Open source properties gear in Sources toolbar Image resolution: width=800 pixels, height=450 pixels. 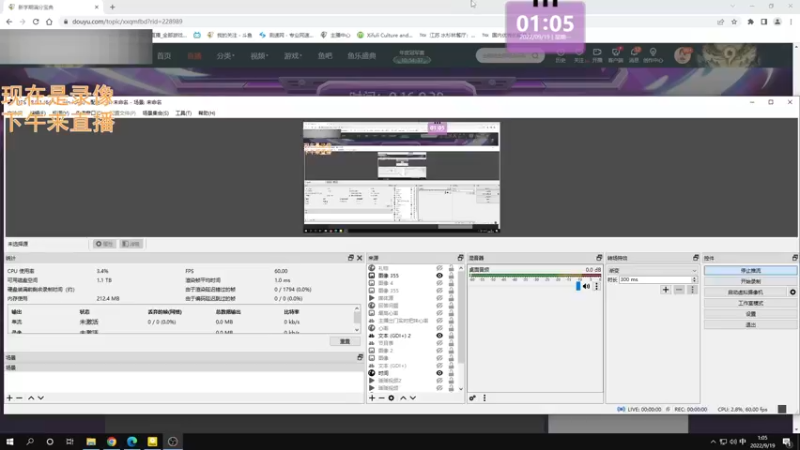pyautogui.click(x=391, y=398)
